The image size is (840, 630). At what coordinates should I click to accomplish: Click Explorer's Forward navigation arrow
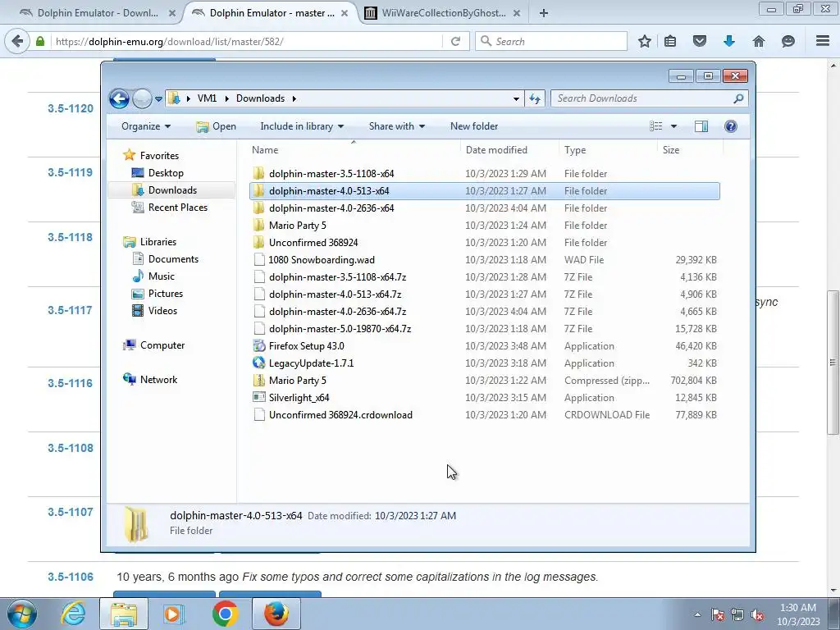tap(142, 98)
